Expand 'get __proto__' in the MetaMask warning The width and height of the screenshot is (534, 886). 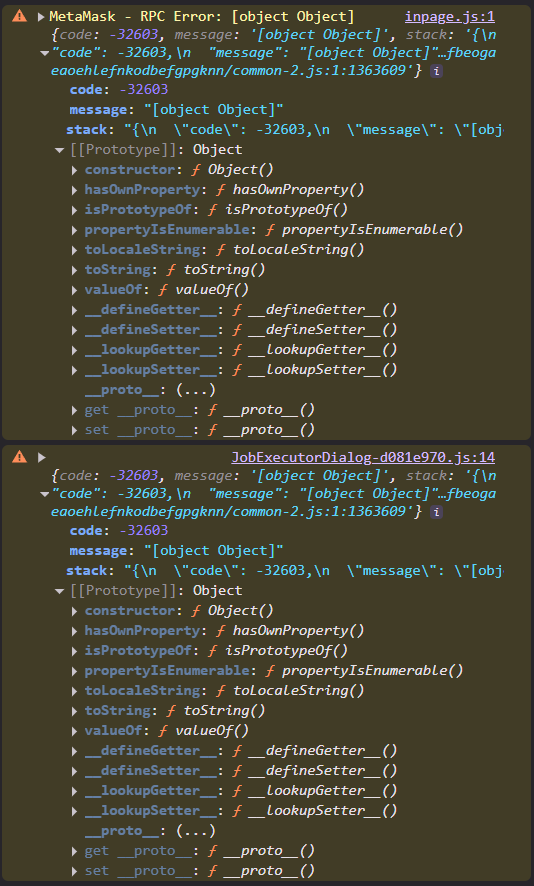(75, 410)
